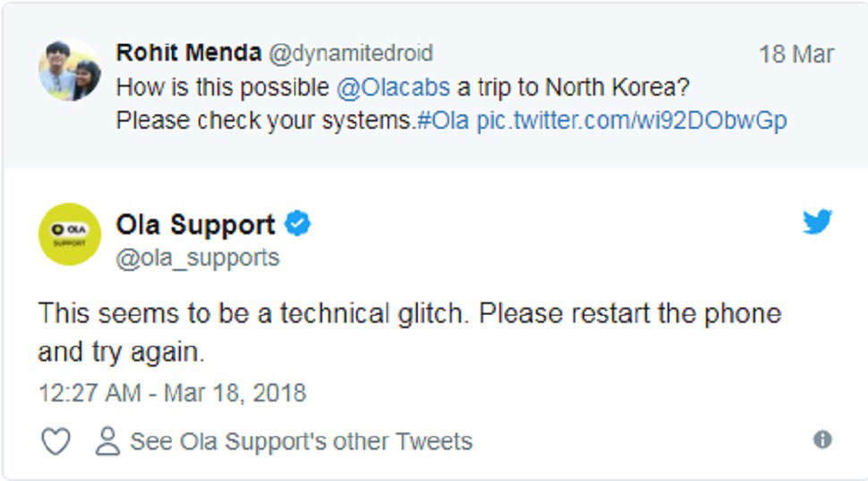Click the 'Please check your systems.' text
The width and height of the screenshot is (868, 481).
pos(266,121)
